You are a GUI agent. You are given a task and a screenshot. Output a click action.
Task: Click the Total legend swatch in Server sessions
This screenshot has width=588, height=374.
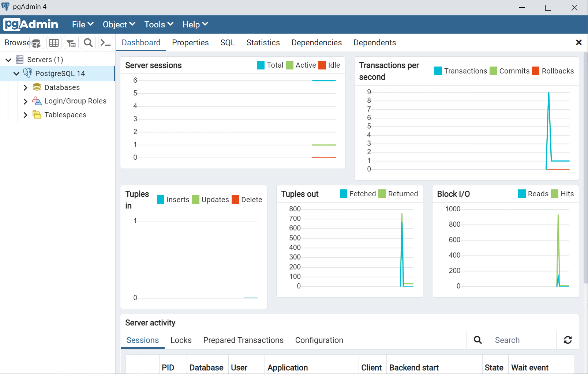261,65
